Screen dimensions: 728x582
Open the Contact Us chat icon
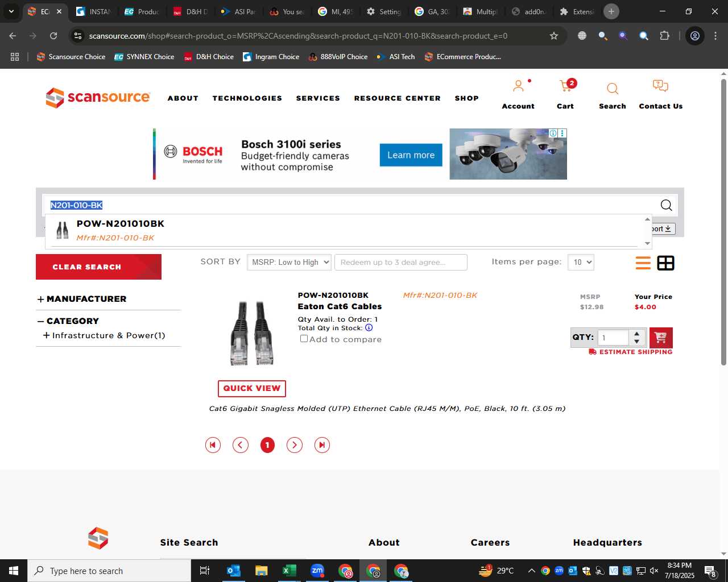[x=660, y=86]
